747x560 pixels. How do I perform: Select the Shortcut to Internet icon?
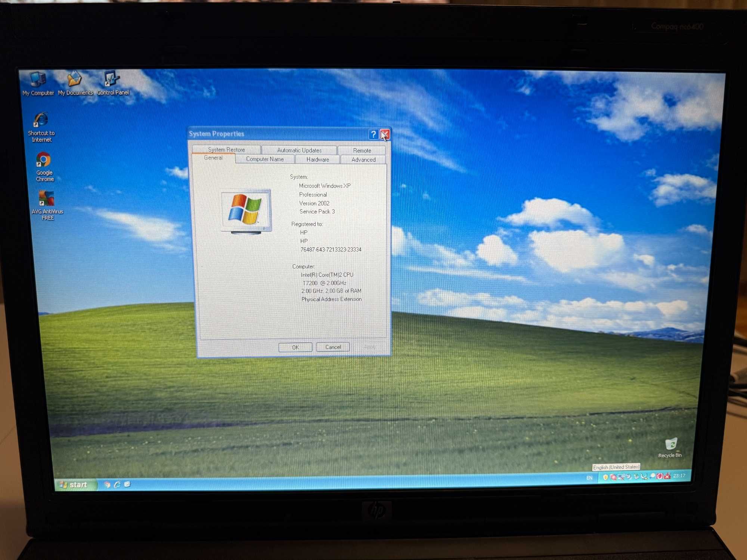pos(41,127)
